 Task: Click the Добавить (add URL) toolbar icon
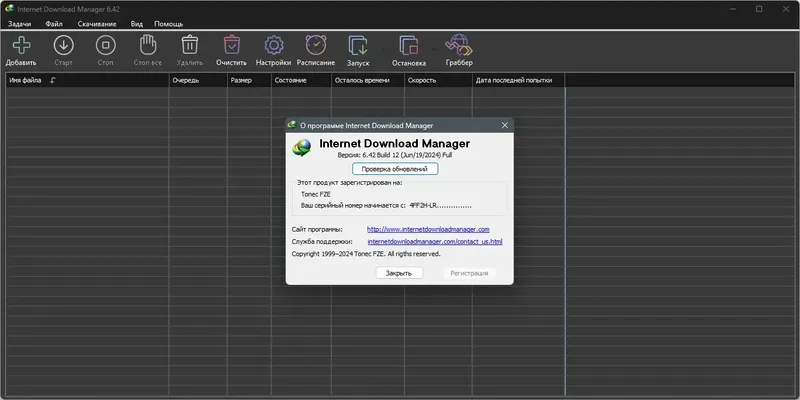(x=21, y=45)
